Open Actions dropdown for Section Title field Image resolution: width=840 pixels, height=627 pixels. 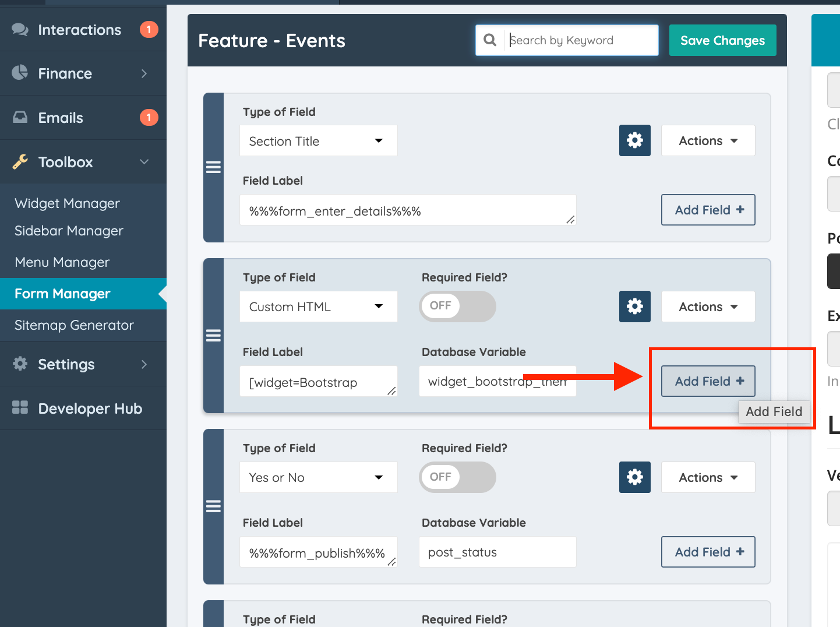coord(708,140)
